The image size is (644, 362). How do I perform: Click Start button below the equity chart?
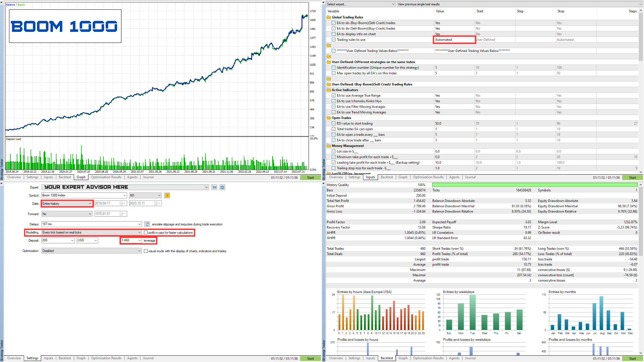(311, 178)
